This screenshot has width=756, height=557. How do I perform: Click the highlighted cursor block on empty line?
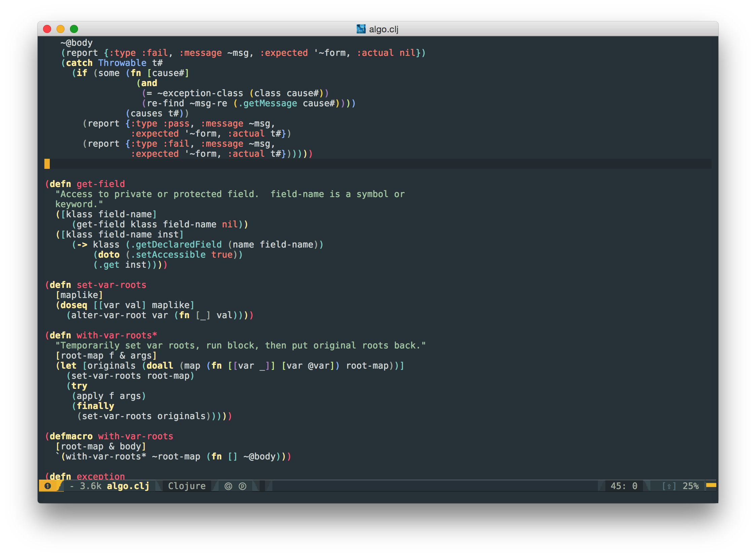47,164
